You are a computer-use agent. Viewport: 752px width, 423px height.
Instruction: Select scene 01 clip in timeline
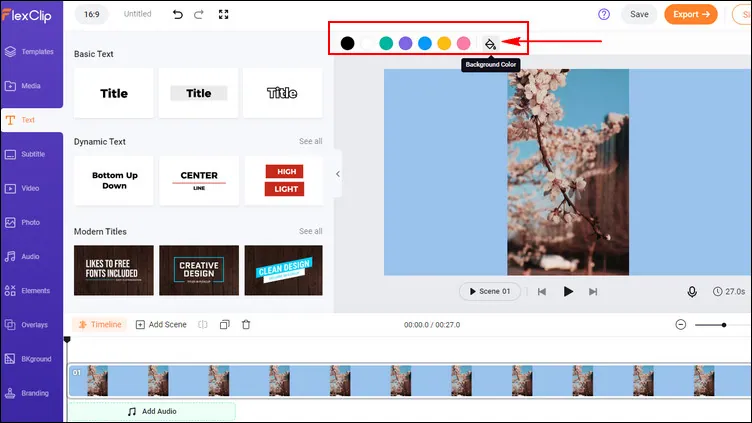[x=410, y=381]
